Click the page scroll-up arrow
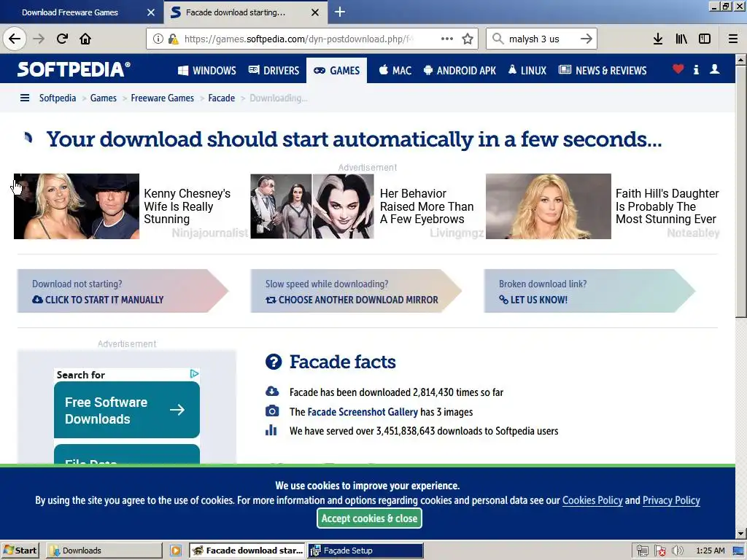This screenshot has height=560, width=747. click(740, 60)
